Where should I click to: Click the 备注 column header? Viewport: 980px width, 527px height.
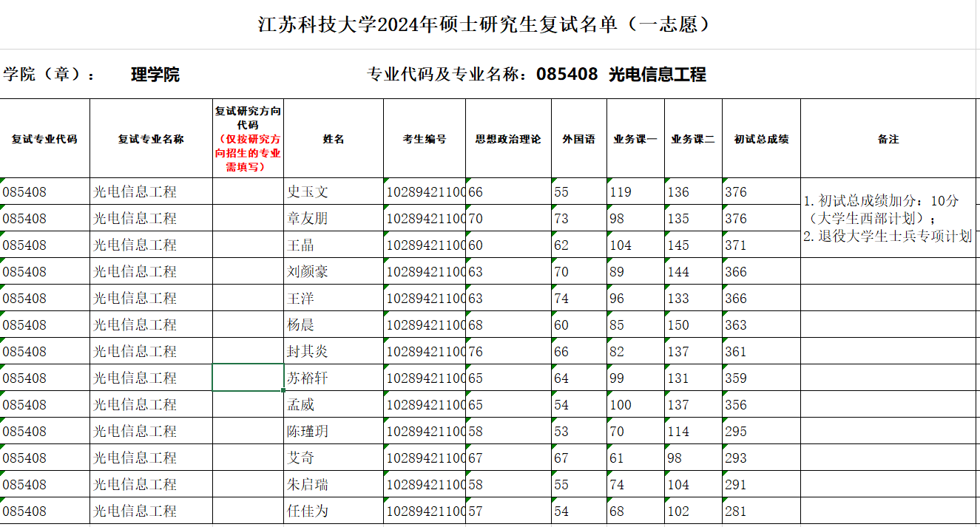tap(889, 139)
